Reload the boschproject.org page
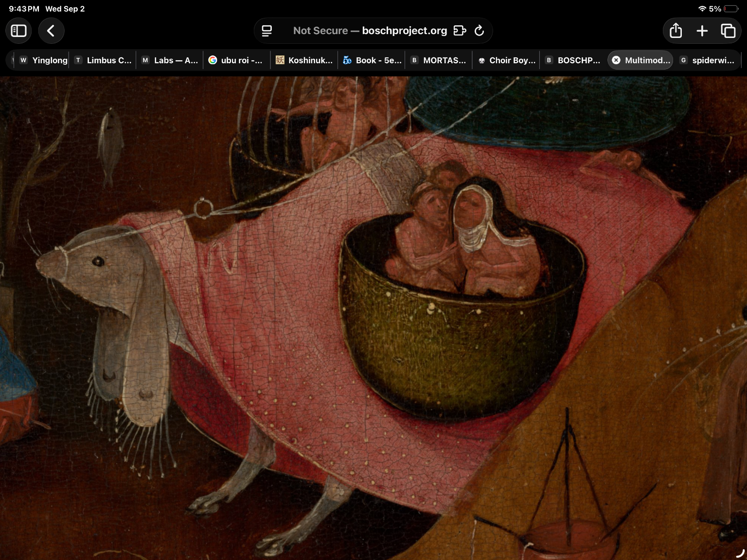This screenshot has width=747, height=560. click(x=479, y=31)
